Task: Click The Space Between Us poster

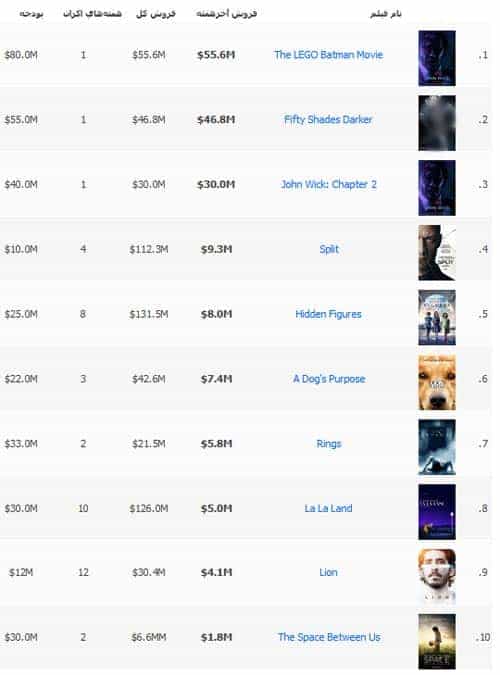Action: pos(437,641)
